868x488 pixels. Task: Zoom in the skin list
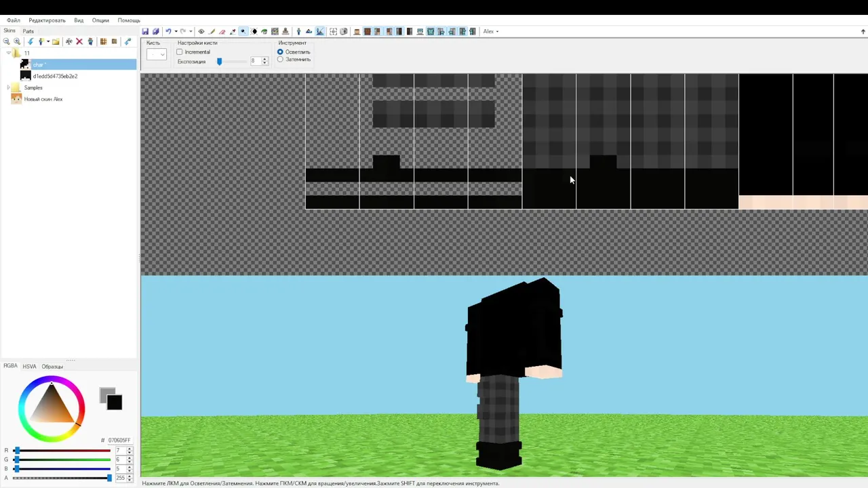[x=17, y=42]
